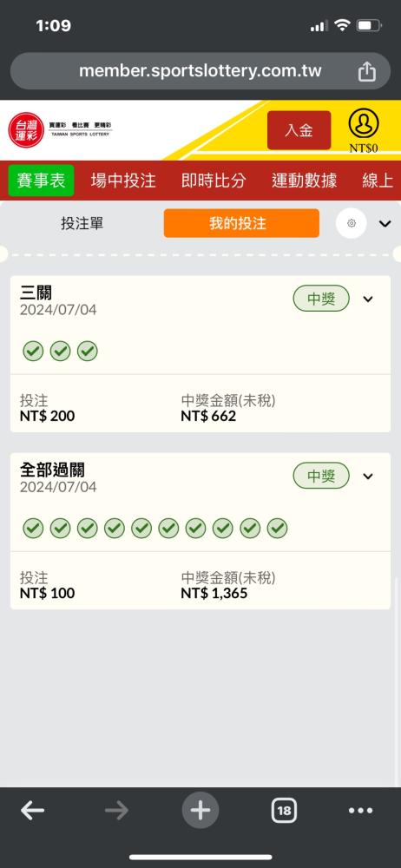The image size is (401, 868).
Task: Click last check mark in 全部過關 bet
Action: [277, 528]
